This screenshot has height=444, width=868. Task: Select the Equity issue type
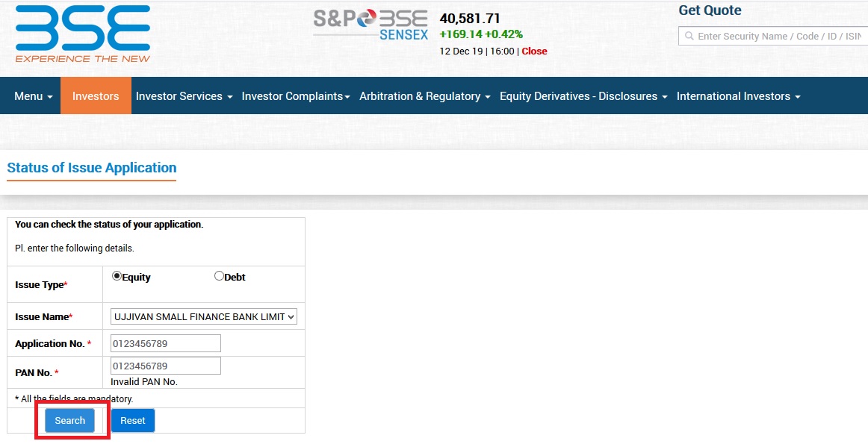coord(117,276)
